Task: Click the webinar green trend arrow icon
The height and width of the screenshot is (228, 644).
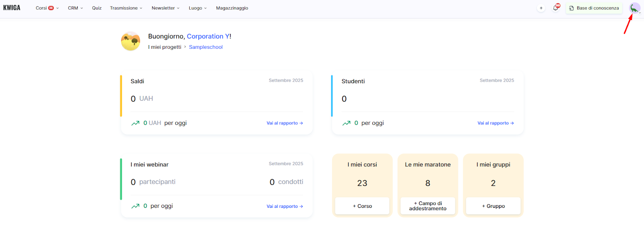Action: click(x=135, y=206)
